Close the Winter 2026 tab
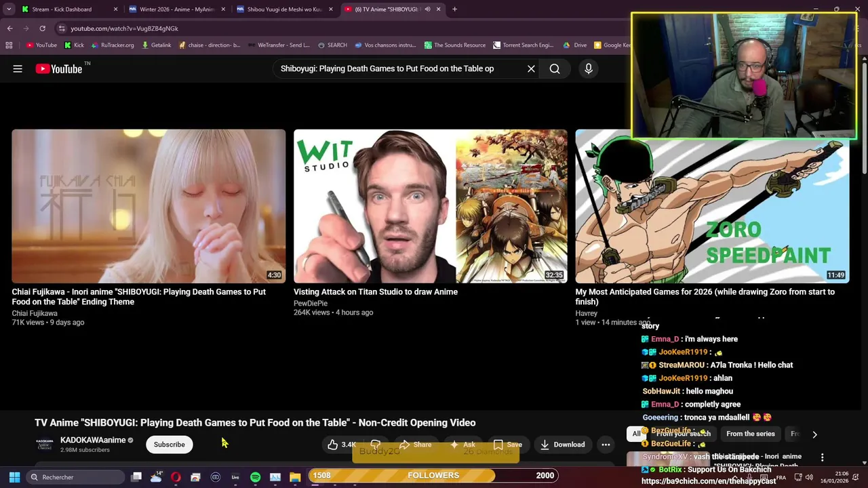Screen dimensions: 868x488 222,9
